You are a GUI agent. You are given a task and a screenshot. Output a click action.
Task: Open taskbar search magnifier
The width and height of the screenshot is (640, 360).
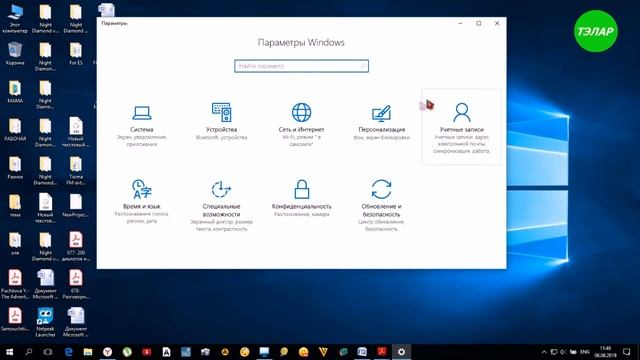click(29, 352)
